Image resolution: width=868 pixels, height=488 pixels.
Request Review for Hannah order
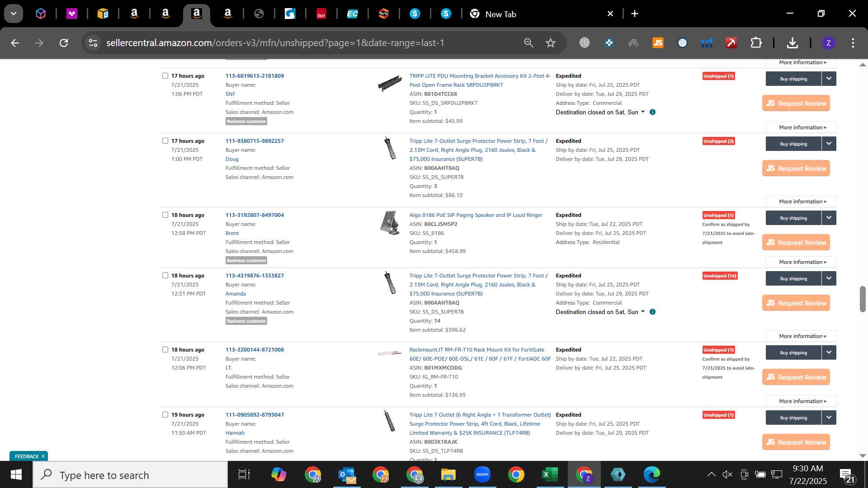[x=796, y=442]
